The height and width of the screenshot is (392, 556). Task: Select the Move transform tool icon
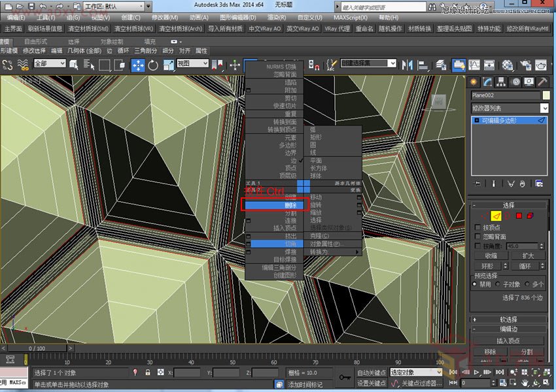[138, 65]
